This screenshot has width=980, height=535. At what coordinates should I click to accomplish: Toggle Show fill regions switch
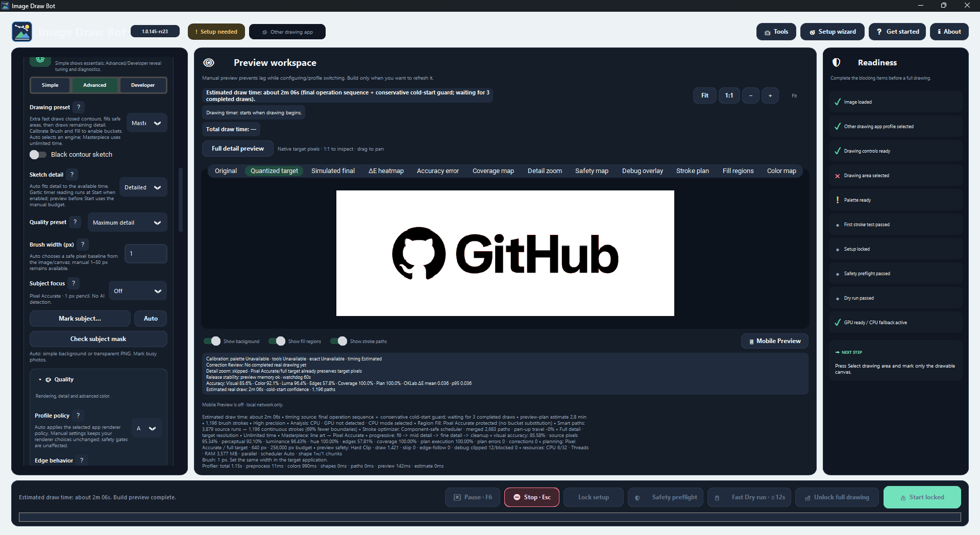[277, 341]
